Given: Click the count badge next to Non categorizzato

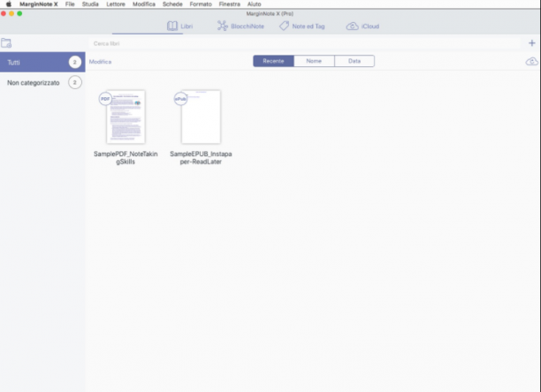Looking at the screenshot, I should 74,83.
